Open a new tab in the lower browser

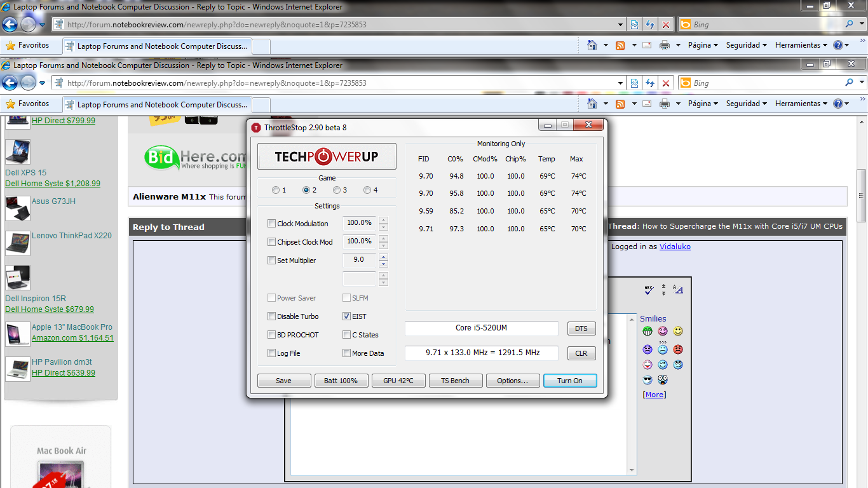(262, 105)
